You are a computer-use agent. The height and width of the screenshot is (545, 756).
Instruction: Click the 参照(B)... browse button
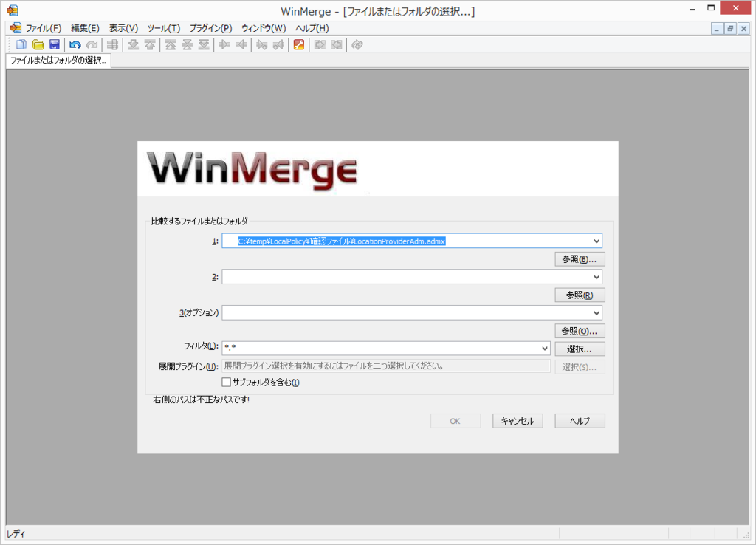pyautogui.click(x=580, y=259)
